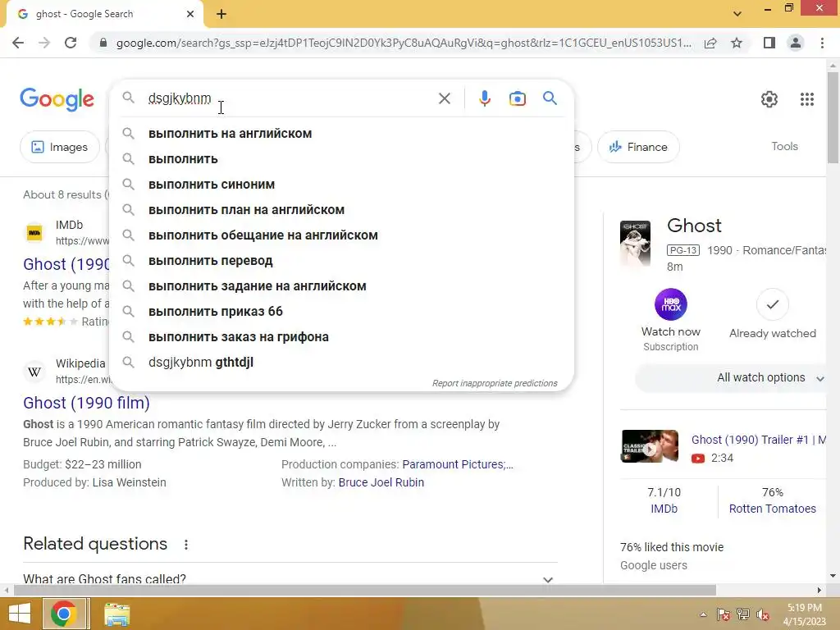Screen dimensions: 840x630
Task: Click the Google logo
Action: (57, 99)
